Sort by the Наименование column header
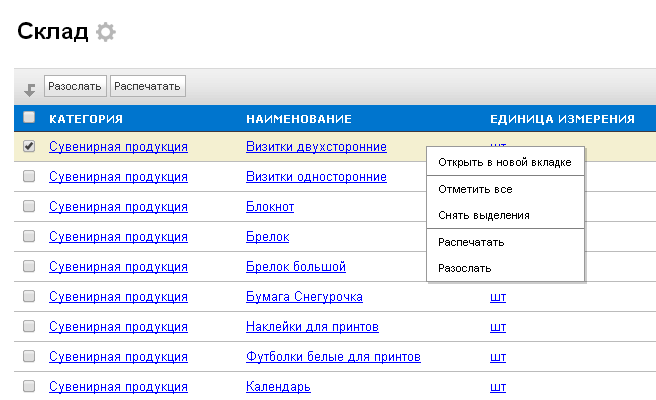The height and width of the screenshot is (400, 656). click(x=298, y=119)
